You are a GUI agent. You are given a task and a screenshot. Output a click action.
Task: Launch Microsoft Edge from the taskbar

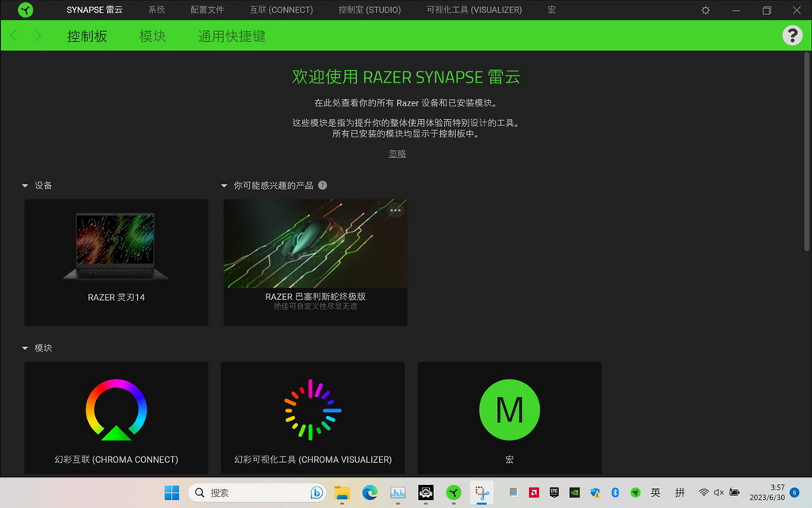370,492
